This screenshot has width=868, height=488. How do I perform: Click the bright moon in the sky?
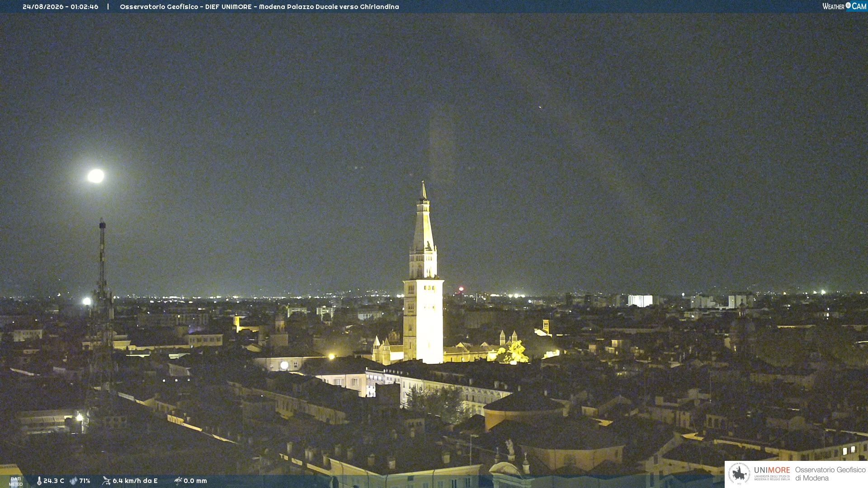point(96,176)
